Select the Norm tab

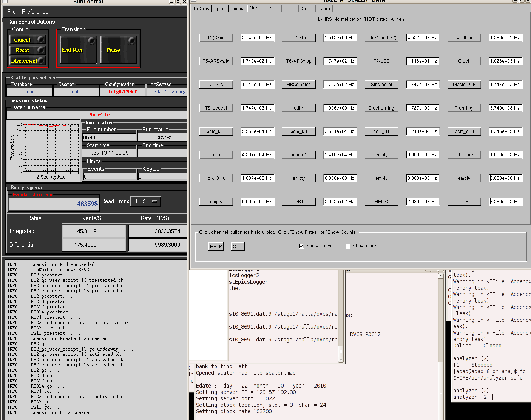[256, 8]
